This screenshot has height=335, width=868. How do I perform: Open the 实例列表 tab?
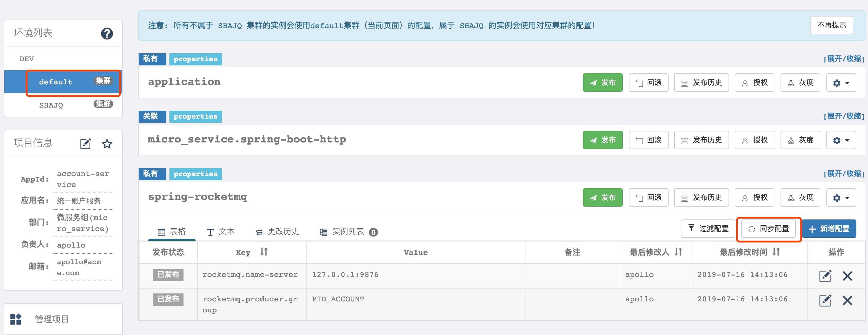pyautogui.click(x=348, y=232)
